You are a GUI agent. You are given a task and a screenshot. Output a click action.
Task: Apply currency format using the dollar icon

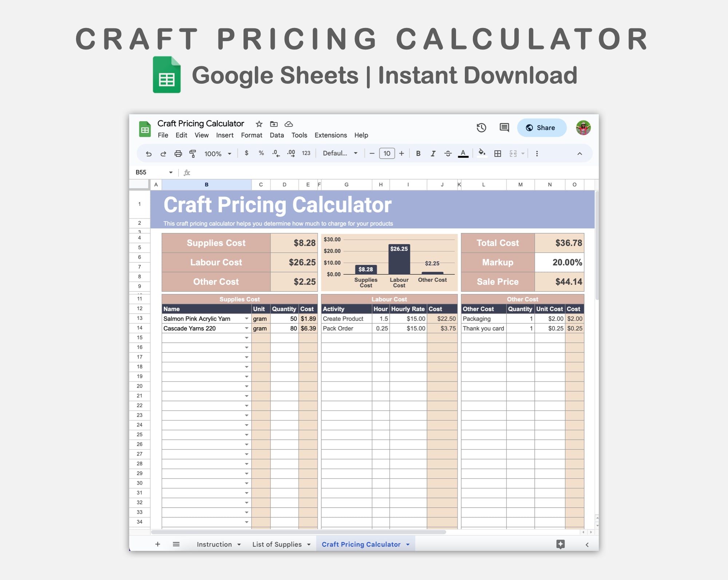[x=246, y=153]
